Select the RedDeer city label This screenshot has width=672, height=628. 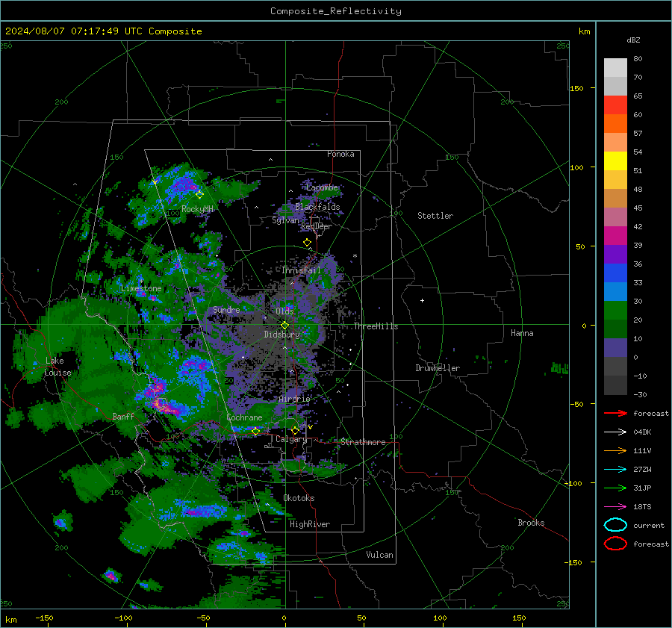pos(317,226)
